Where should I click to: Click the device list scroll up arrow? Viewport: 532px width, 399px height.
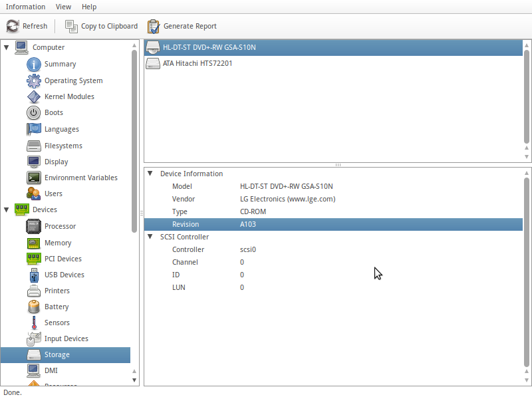pos(527,45)
